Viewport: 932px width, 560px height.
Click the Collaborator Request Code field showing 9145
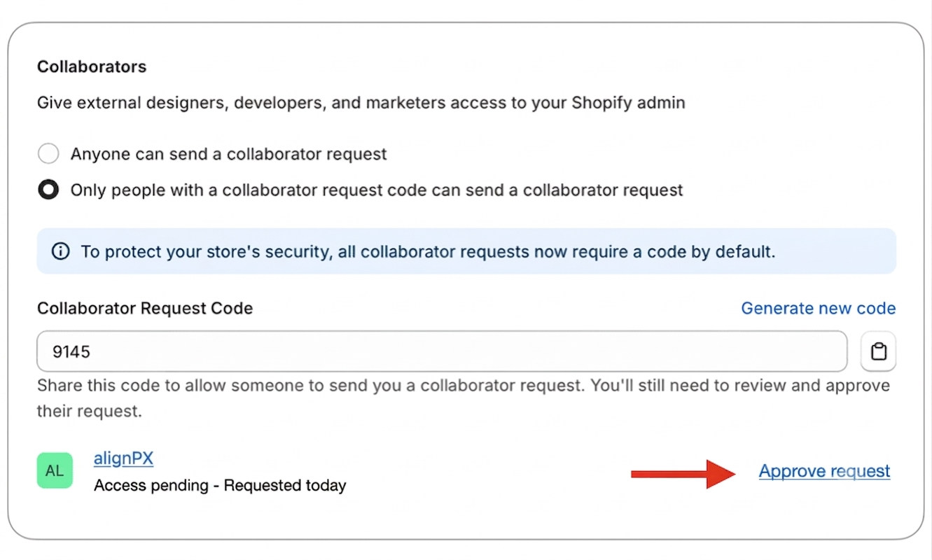(442, 351)
